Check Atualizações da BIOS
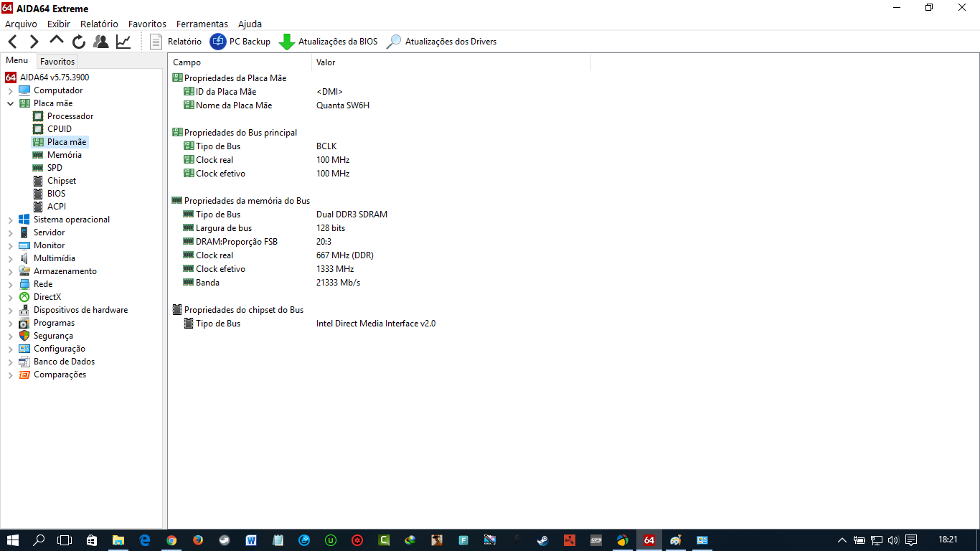 [x=329, y=42]
